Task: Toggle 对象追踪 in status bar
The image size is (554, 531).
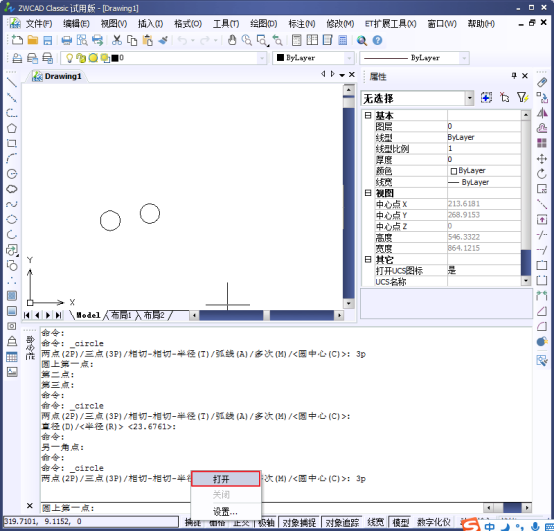Action: tap(342, 523)
